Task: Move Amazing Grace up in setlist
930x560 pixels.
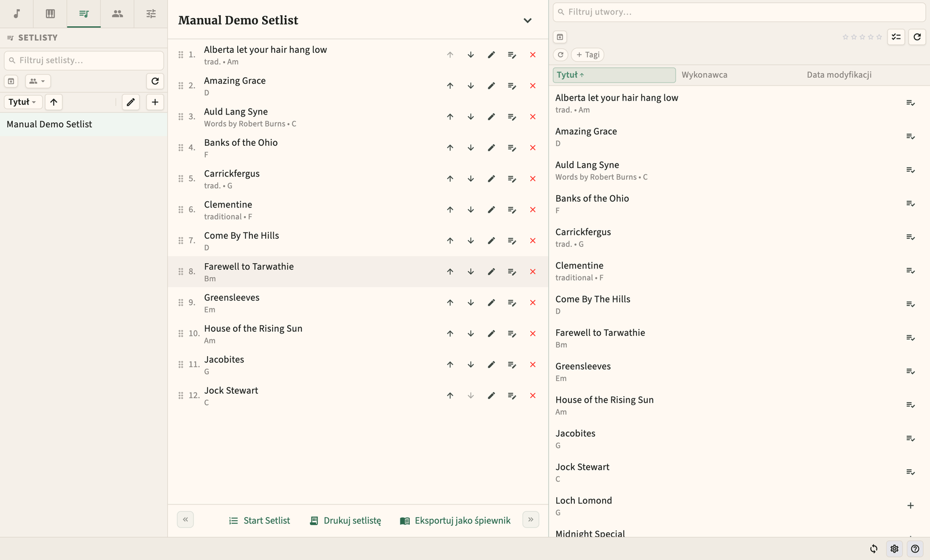Action: [450, 86]
